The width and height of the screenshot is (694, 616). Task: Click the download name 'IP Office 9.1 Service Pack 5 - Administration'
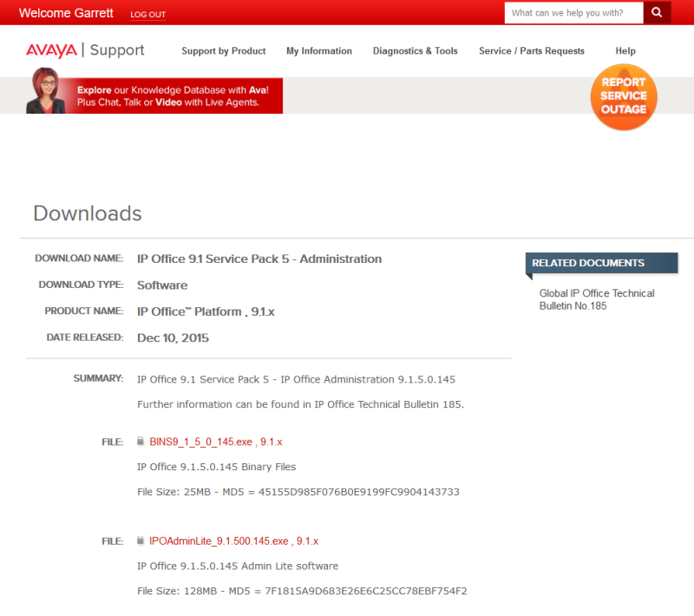(259, 259)
